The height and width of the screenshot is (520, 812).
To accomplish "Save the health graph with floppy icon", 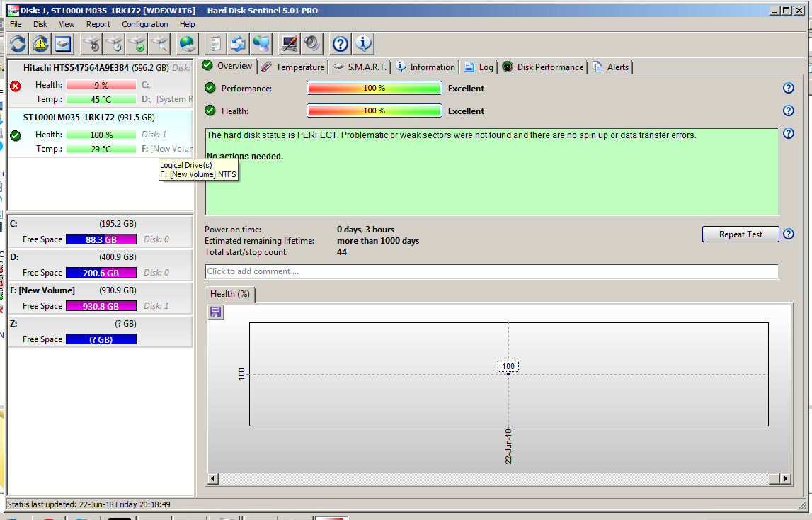I will [x=216, y=312].
